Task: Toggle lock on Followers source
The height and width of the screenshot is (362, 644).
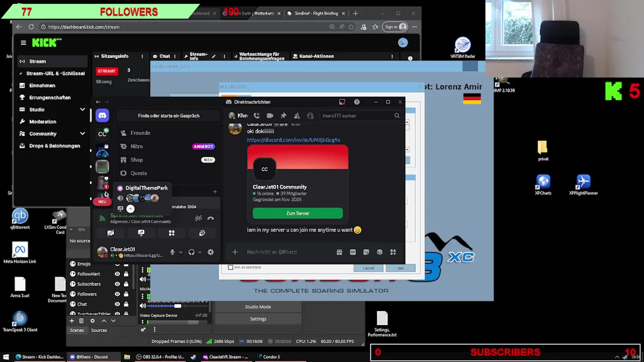Action: 126,294
